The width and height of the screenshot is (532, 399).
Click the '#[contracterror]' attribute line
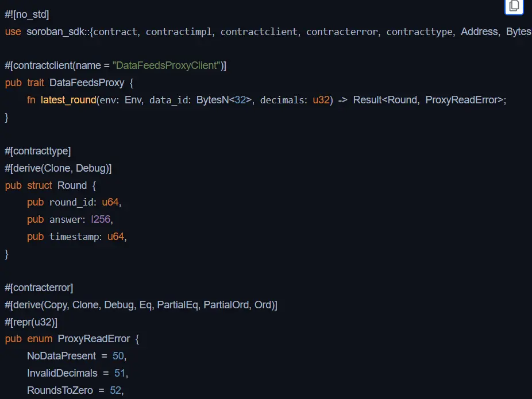click(39, 288)
